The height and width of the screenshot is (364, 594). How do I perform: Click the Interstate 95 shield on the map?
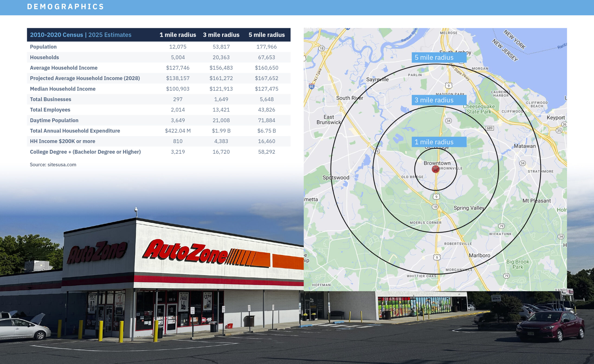tap(311, 87)
